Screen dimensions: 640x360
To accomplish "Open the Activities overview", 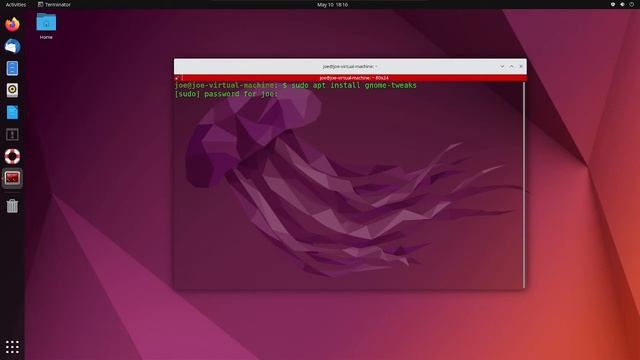I will click(16, 4).
